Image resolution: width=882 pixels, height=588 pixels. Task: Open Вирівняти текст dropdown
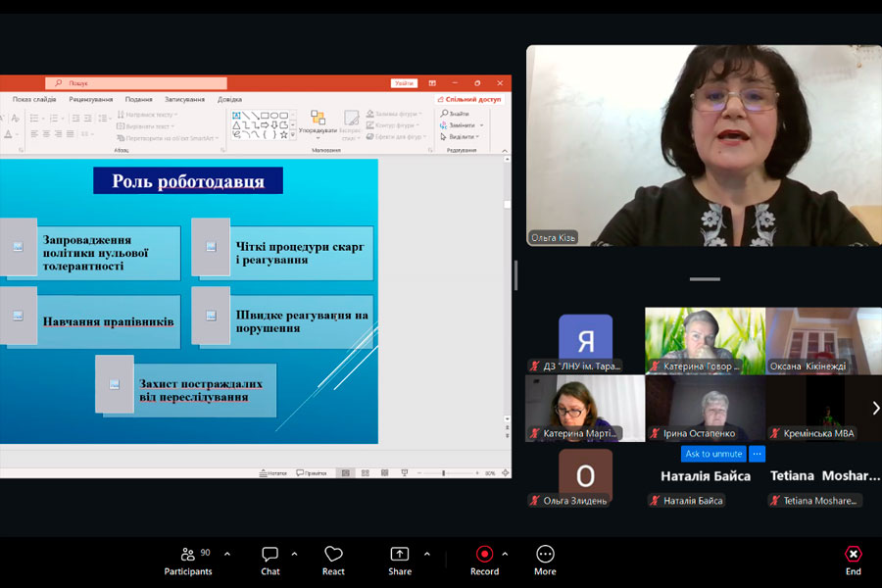pyautogui.click(x=145, y=126)
